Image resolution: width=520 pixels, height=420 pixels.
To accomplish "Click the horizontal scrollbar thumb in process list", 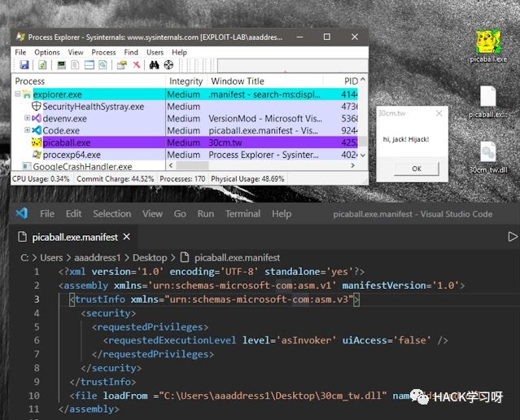I will 192,165.
